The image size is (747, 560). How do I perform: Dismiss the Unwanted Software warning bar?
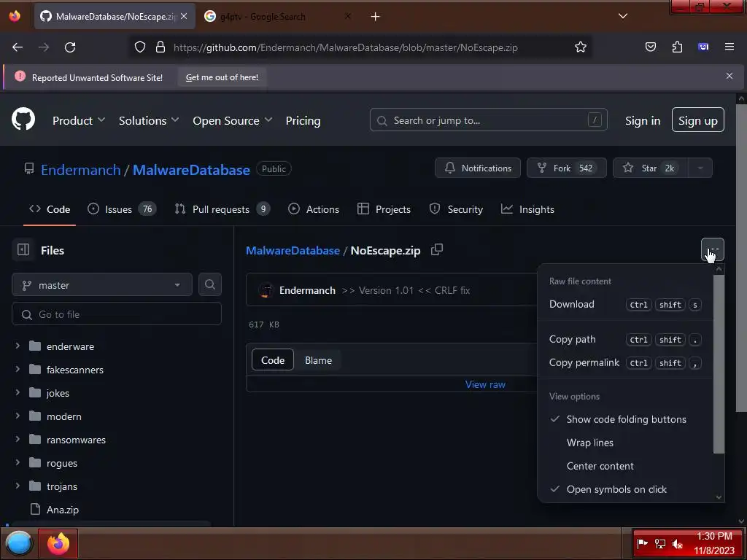pyautogui.click(x=729, y=76)
